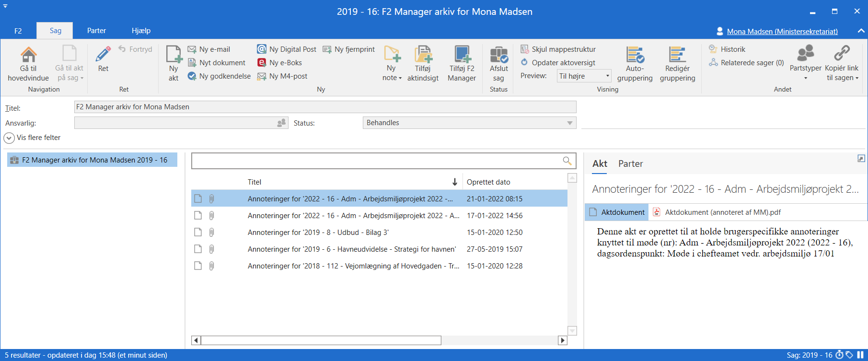Select Annoteringer for Havneudvidelse record
Image resolution: width=868 pixels, height=361 pixels.
click(379, 249)
